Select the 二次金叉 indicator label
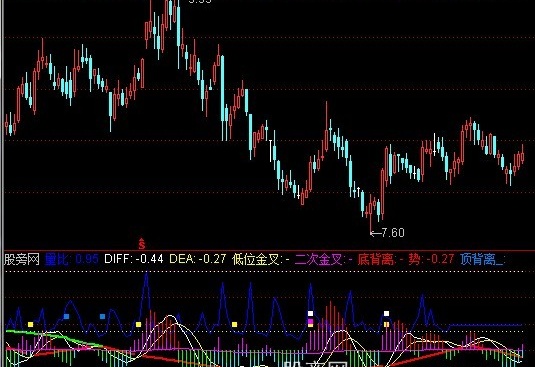This screenshot has height=367, width=535. pos(324,260)
